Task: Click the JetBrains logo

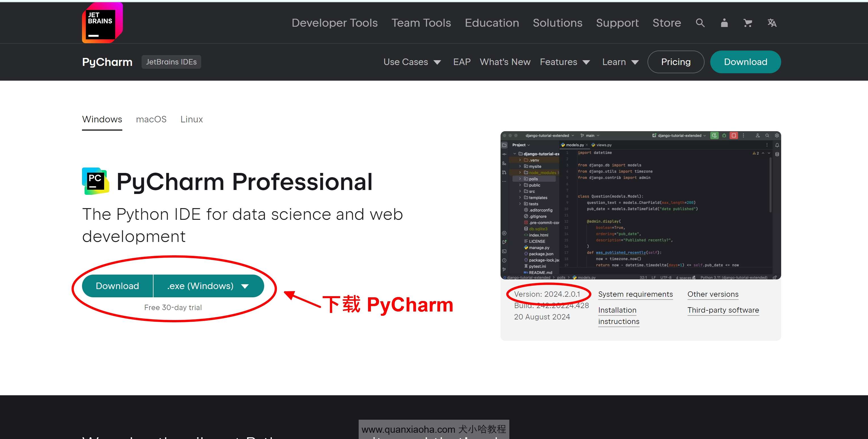Action: pyautogui.click(x=102, y=23)
